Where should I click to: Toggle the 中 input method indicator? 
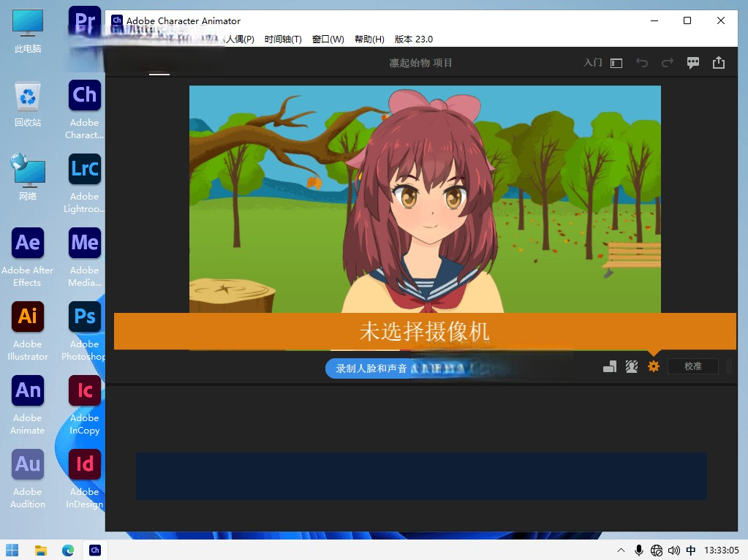691,550
